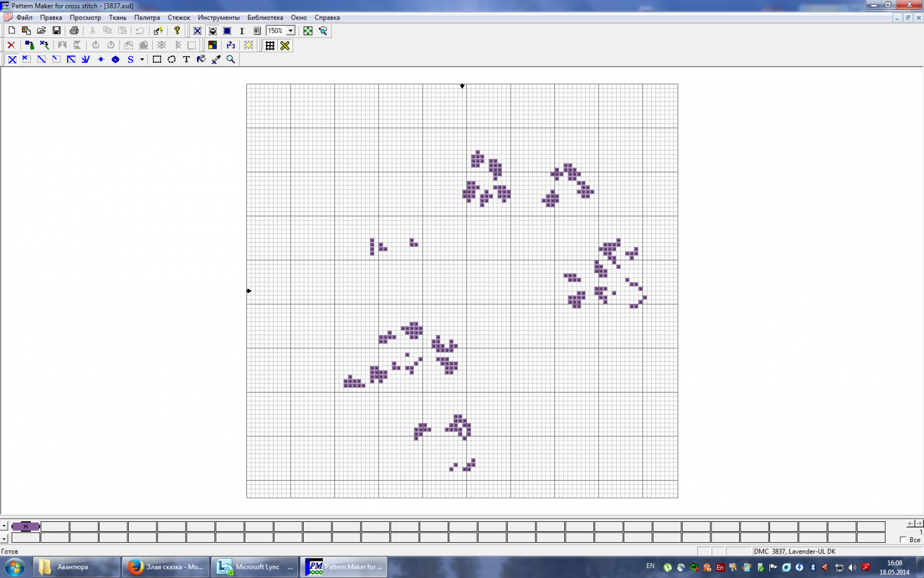Choose the flood fill bucket tool
This screenshot has width=924, height=578.
coord(201,60)
